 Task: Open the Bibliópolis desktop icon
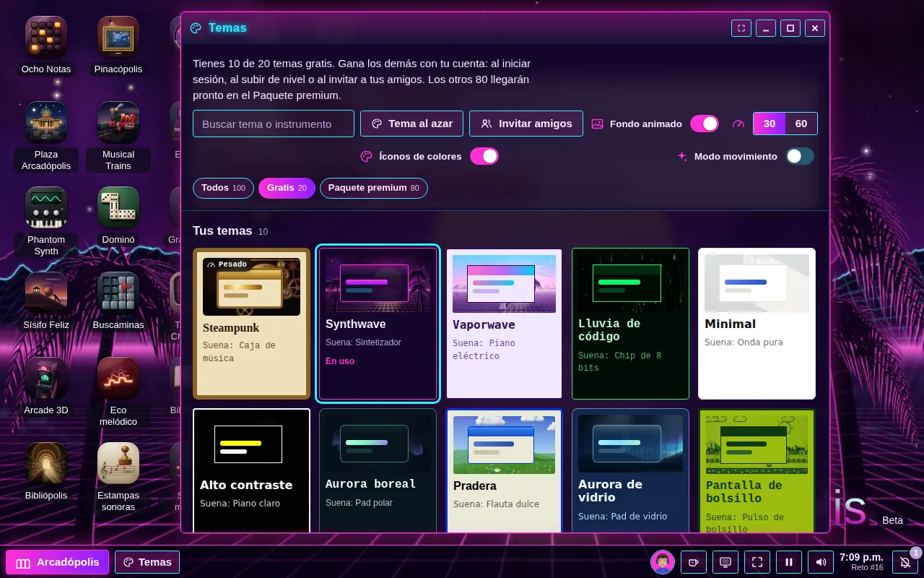click(46, 472)
